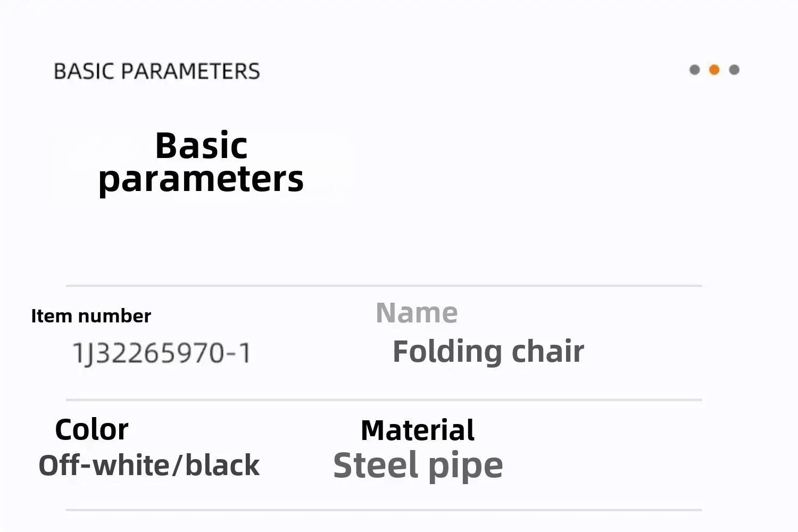Click the word pipe in material value
The height and width of the screenshot is (532, 798).
tap(465, 468)
